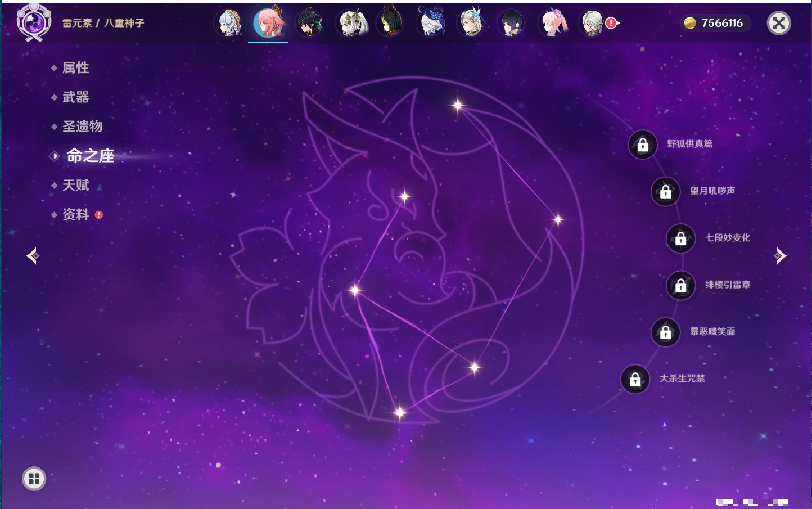Click the topmost star of the constellation
The height and width of the screenshot is (509, 812).
[x=458, y=105]
